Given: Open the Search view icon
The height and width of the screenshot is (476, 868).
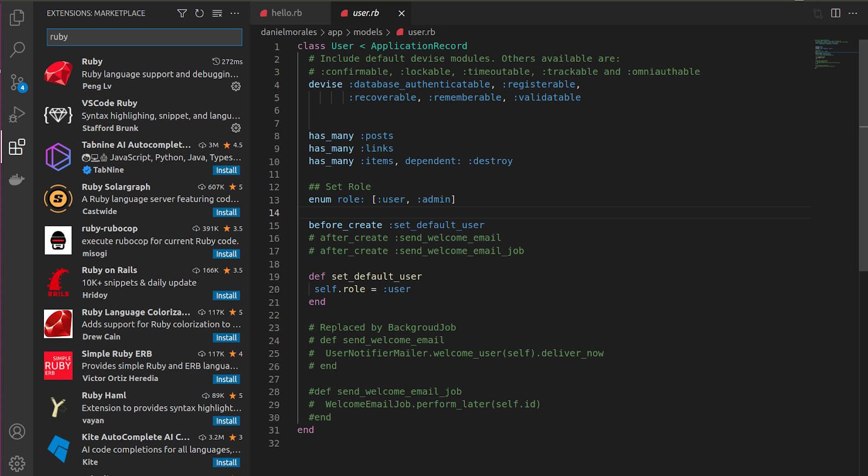Looking at the screenshot, I should coord(17,50).
